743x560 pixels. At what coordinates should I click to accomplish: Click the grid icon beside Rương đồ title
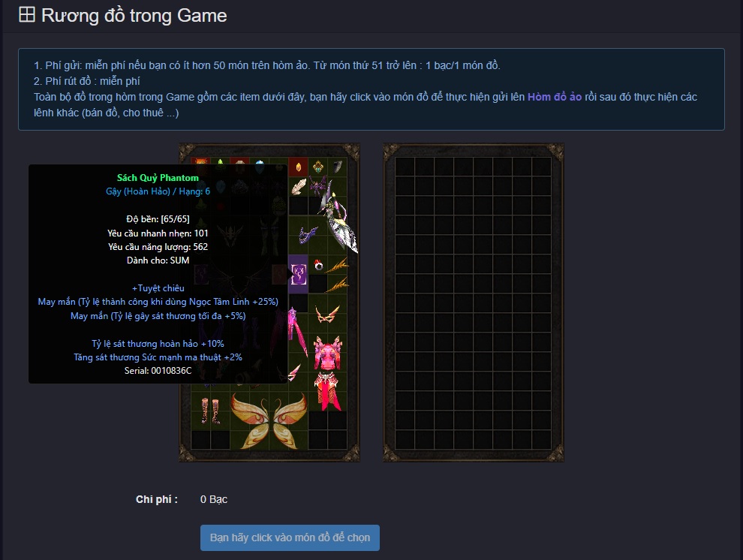tap(27, 15)
